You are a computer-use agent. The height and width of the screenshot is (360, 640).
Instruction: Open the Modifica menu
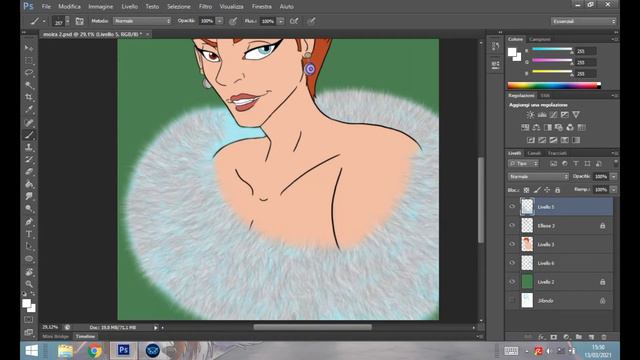click(69, 7)
